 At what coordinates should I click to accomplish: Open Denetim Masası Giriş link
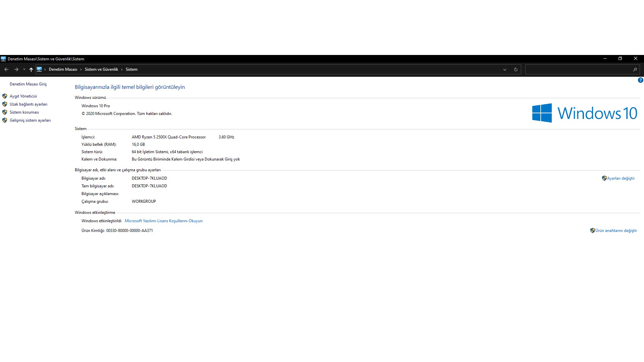coord(28,84)
